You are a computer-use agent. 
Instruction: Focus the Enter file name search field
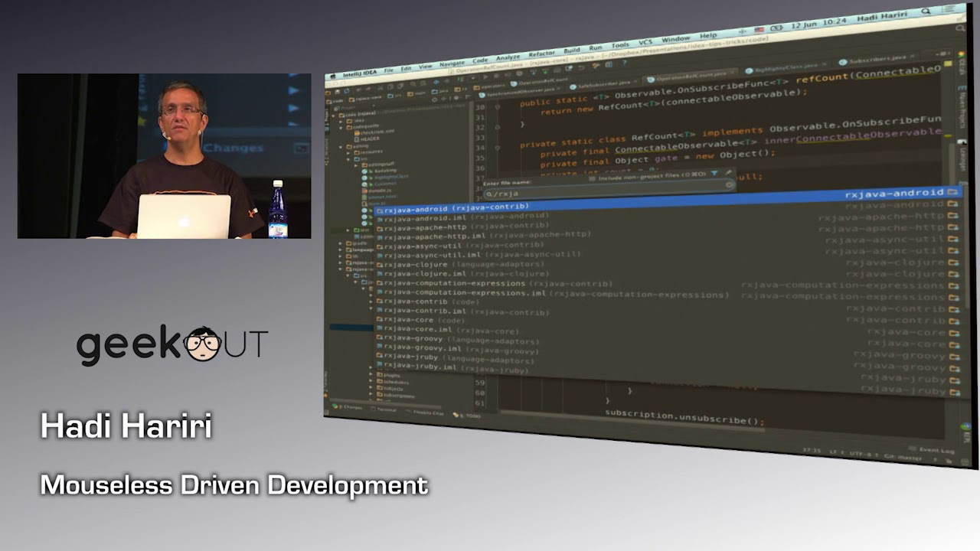[609, 189]
